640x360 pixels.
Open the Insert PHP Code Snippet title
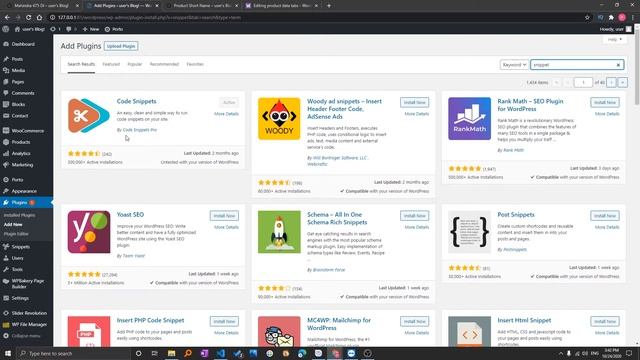click(150, 320)
